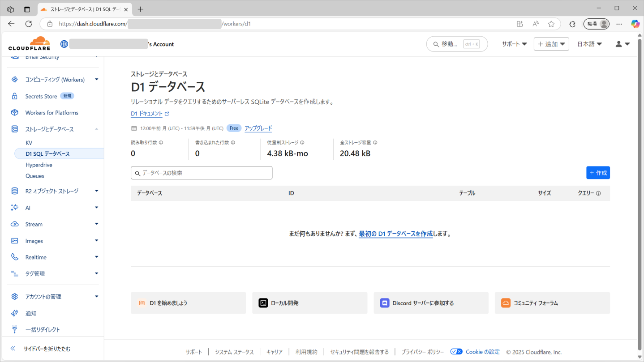Click 最初の D1 データベースを作成 link

[395, 234]
